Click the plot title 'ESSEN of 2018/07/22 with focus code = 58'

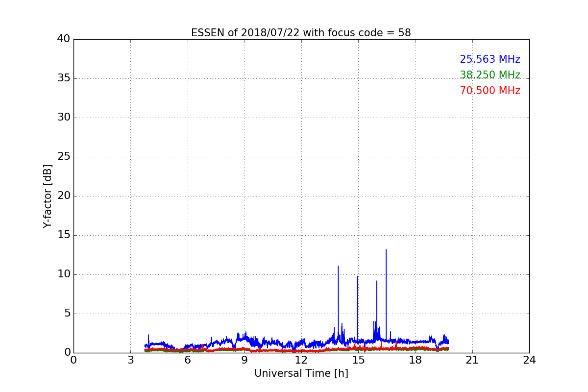(301, 33)
